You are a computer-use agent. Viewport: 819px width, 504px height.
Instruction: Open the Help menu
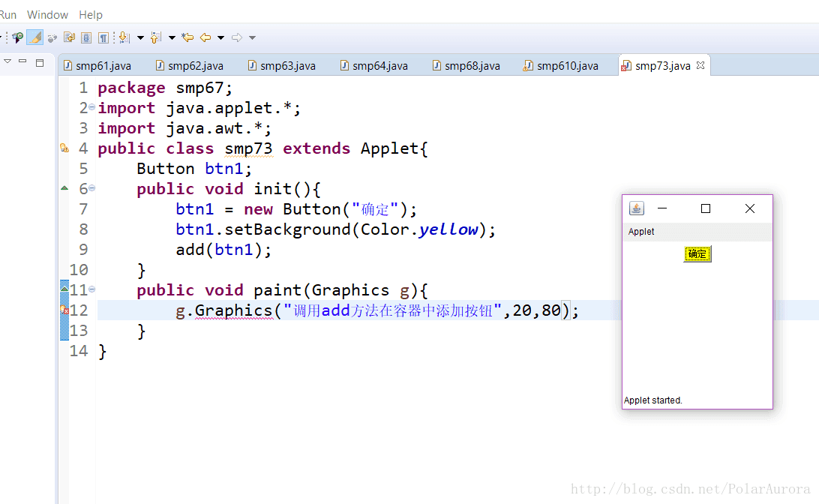[91, 14]
